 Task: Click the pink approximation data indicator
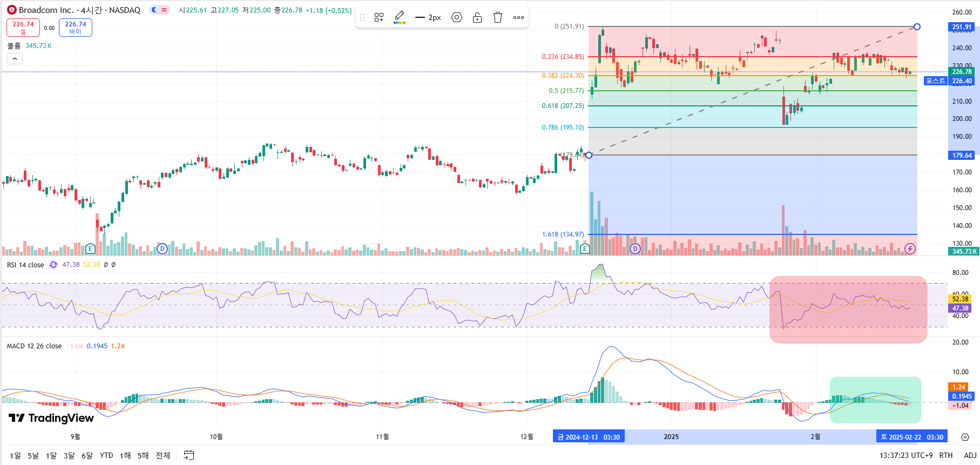click(x=164, y=10)
